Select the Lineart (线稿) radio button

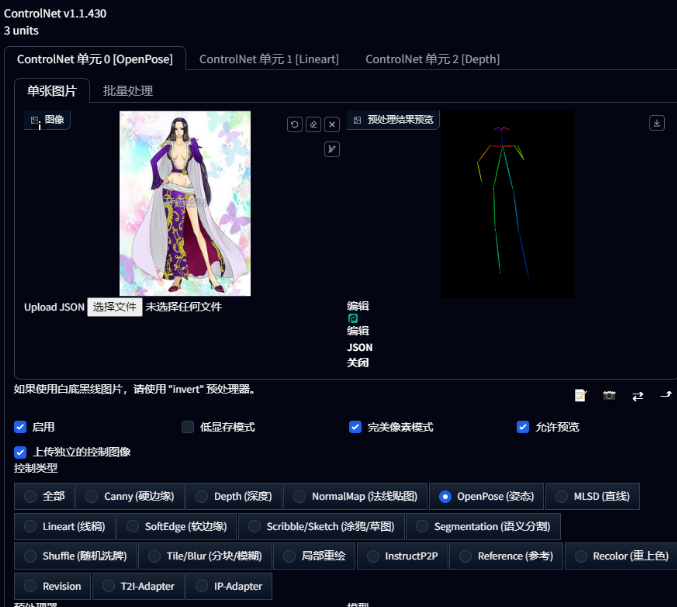click(65, 527)
